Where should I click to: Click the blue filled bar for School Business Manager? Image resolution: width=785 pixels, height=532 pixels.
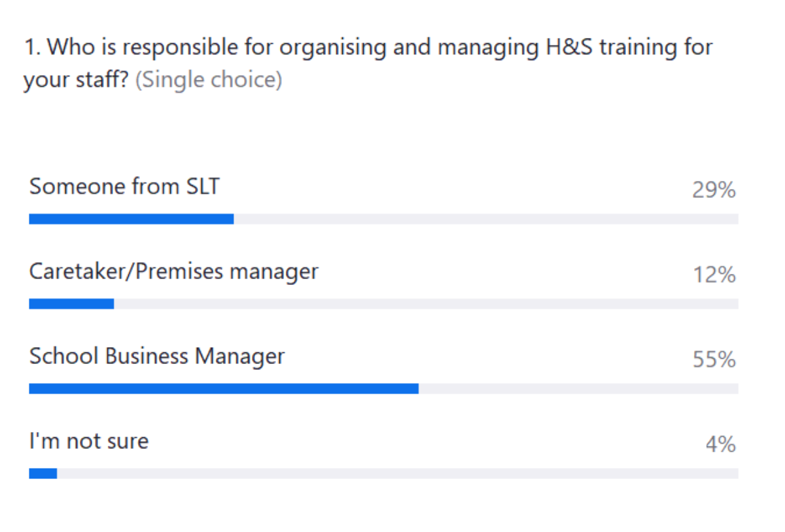click(224, 389)
